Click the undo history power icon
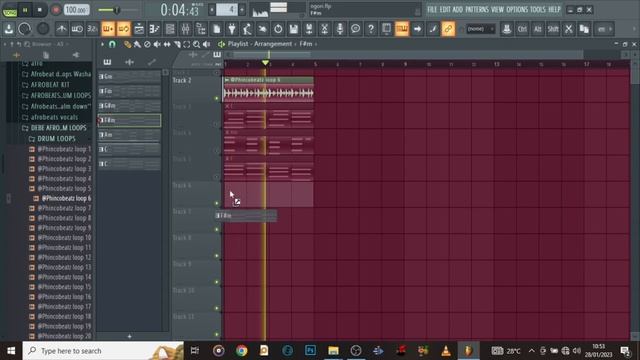The height and width of the screenshot is (360, 640). click(278, 29)
